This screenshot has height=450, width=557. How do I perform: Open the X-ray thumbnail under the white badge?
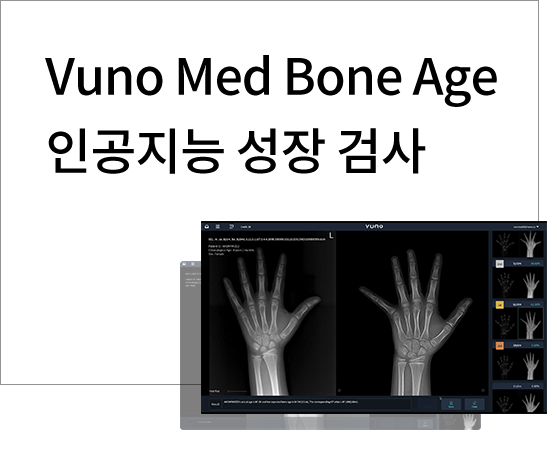point(531,283)
